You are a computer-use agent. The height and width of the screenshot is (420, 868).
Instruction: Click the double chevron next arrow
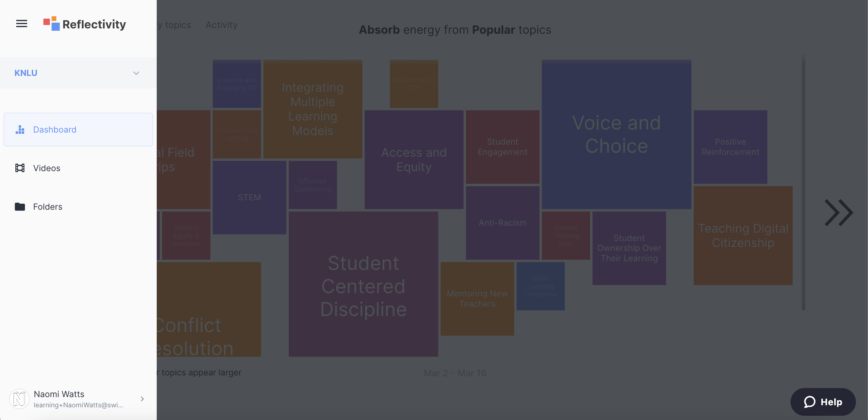(x=839, y=212)
